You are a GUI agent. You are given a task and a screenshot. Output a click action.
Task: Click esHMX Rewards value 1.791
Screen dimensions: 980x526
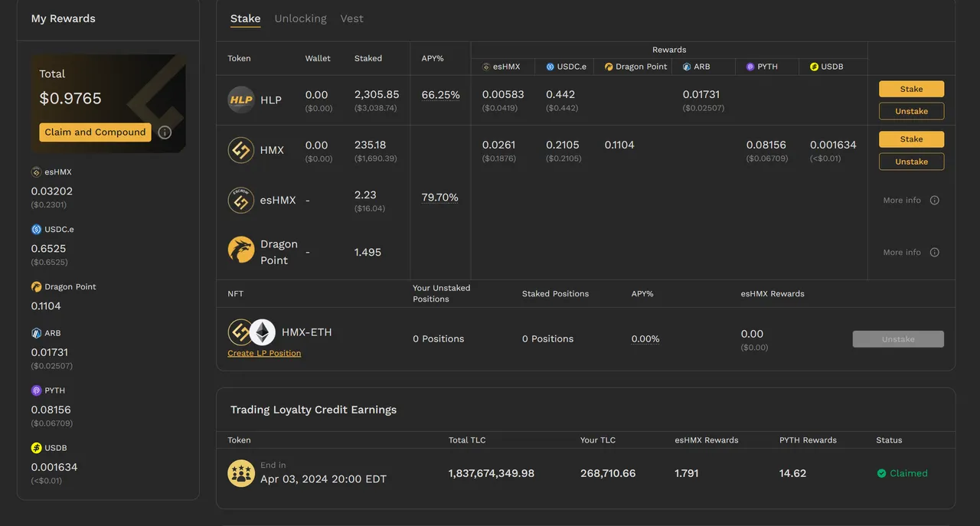coord(687,474)
